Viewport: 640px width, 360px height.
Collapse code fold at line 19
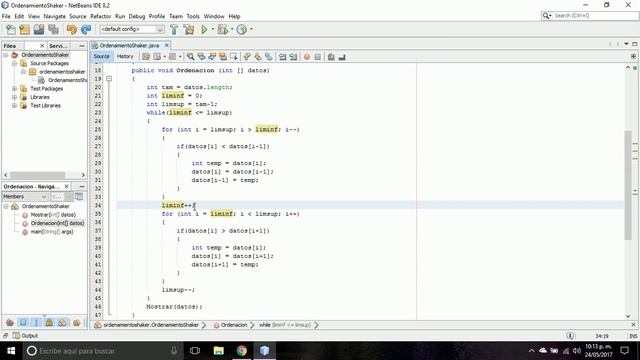coord(109,79)
